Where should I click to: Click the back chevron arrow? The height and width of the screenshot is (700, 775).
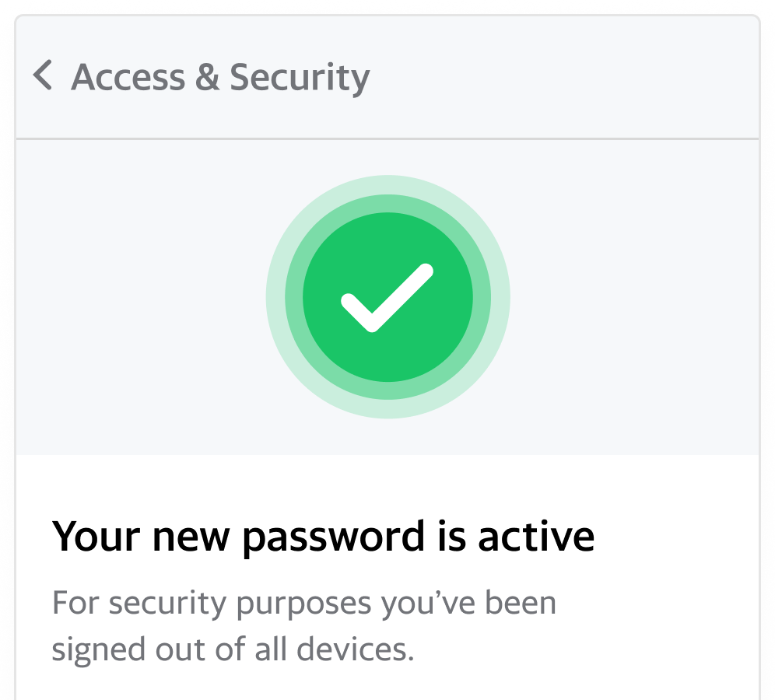(43, 76)
